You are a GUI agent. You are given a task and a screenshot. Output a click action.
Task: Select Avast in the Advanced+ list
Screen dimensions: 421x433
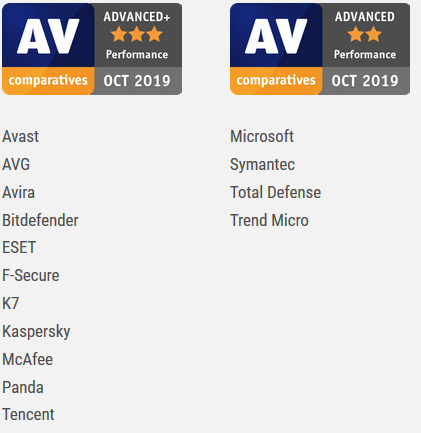pos(20,136)
